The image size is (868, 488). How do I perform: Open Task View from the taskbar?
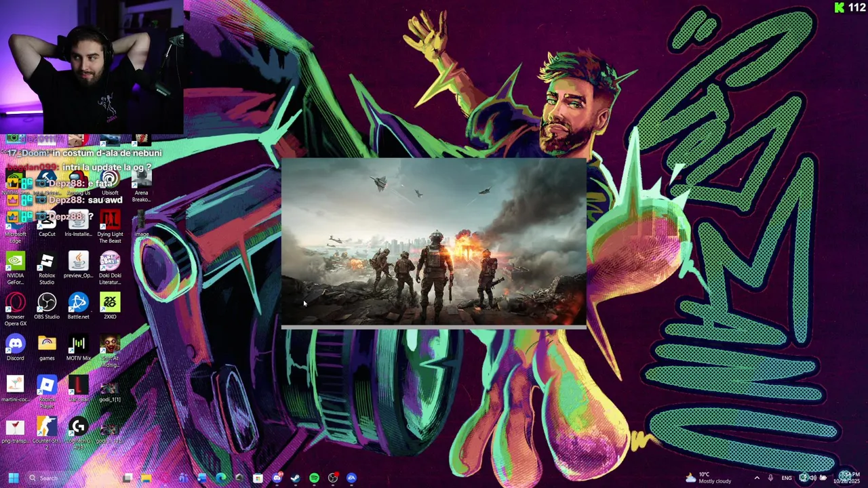(127, 478)
